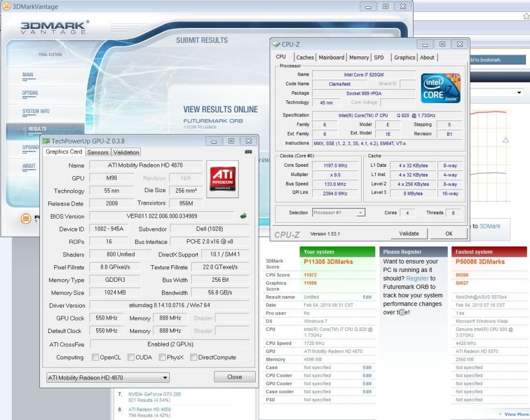This screenshot has height=420, width=530.
Task: Open the Mainboard tab in CPU-Z
Action: [331, 57]
